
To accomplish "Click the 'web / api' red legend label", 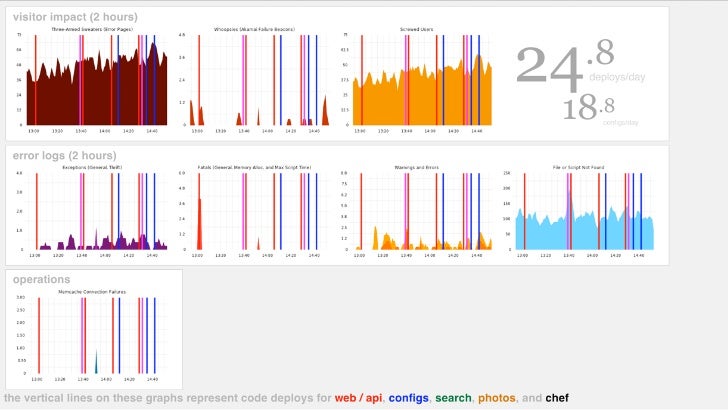I will (x=358, y=398).
